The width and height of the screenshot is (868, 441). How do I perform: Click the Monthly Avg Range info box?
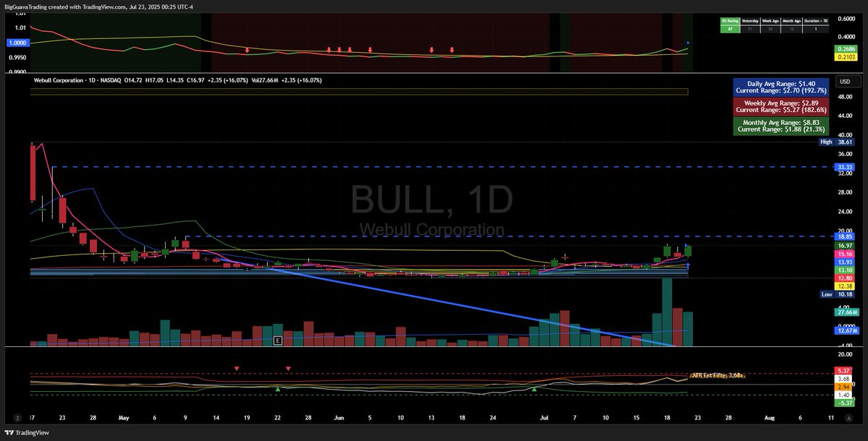780,125
